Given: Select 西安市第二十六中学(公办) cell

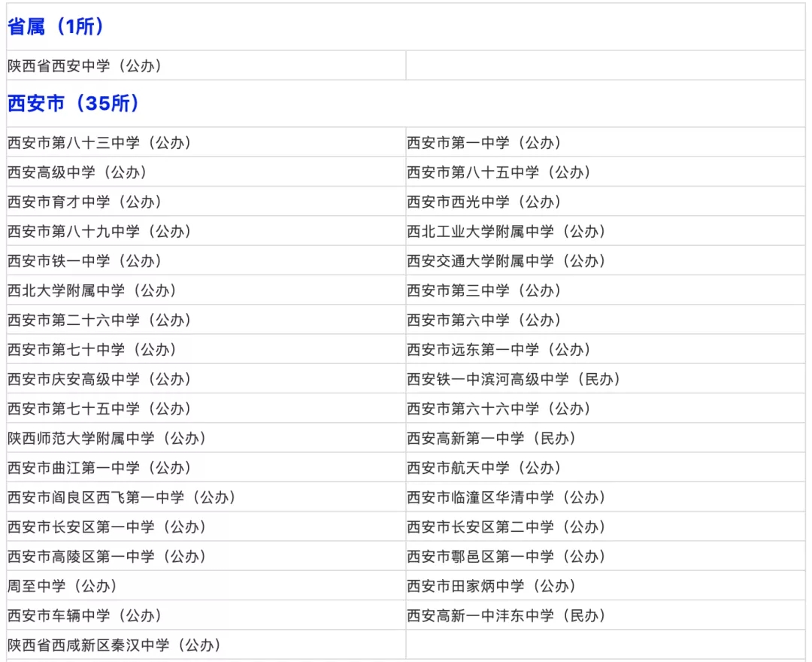Looking at the screenshot, I should coord(206,319).
